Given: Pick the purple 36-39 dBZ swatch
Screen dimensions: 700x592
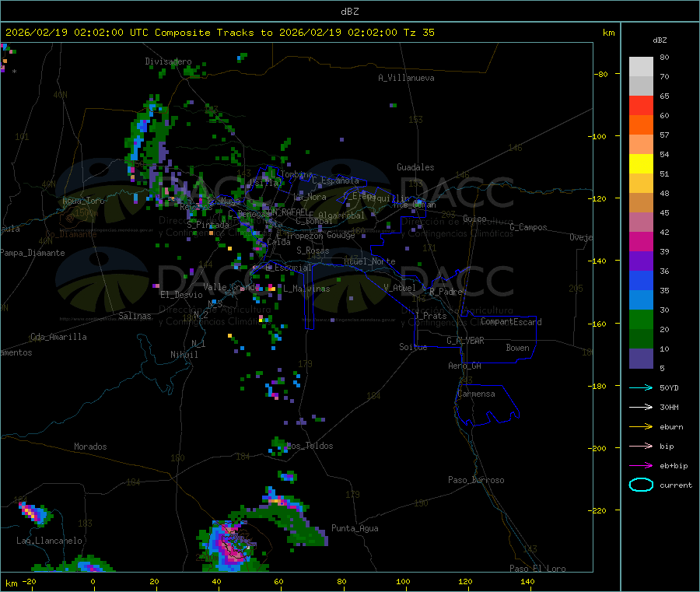Looking at the screenshot, I should 641,261.
